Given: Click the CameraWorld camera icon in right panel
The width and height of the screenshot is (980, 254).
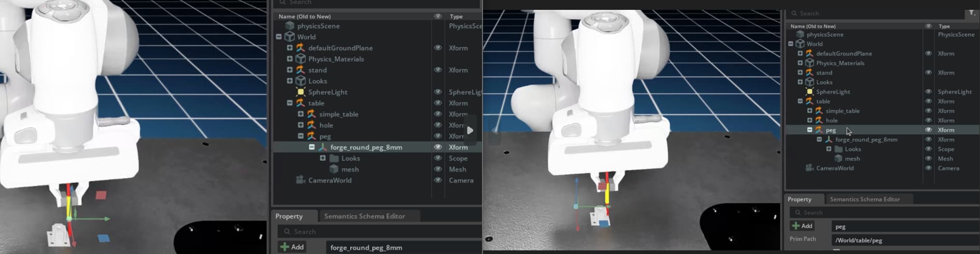Looking at the screenshot, I should coord(809,168).
